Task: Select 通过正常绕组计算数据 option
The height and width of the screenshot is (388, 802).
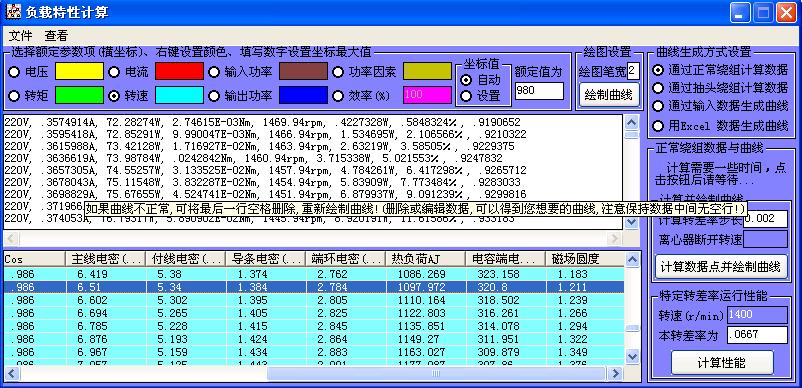Action: tap(658, 70)
